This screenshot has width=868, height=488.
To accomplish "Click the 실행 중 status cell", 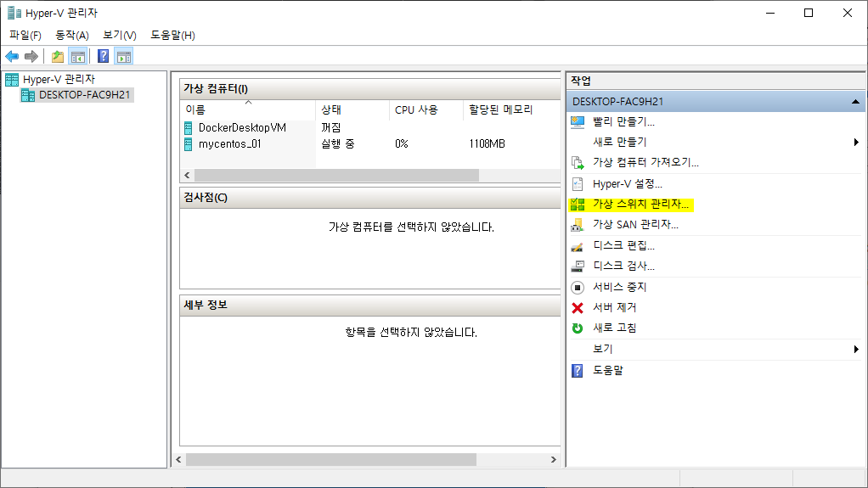I will coord(338,144).
